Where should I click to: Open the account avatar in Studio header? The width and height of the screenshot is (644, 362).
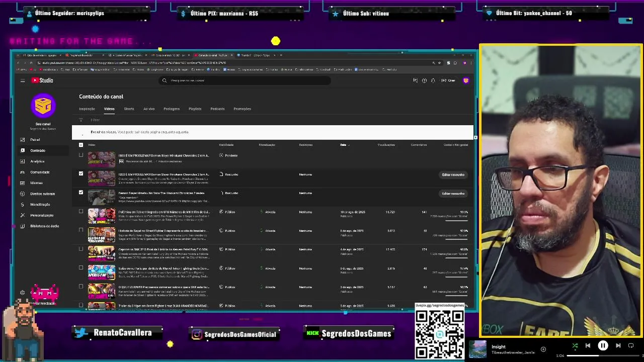[466, 80]
